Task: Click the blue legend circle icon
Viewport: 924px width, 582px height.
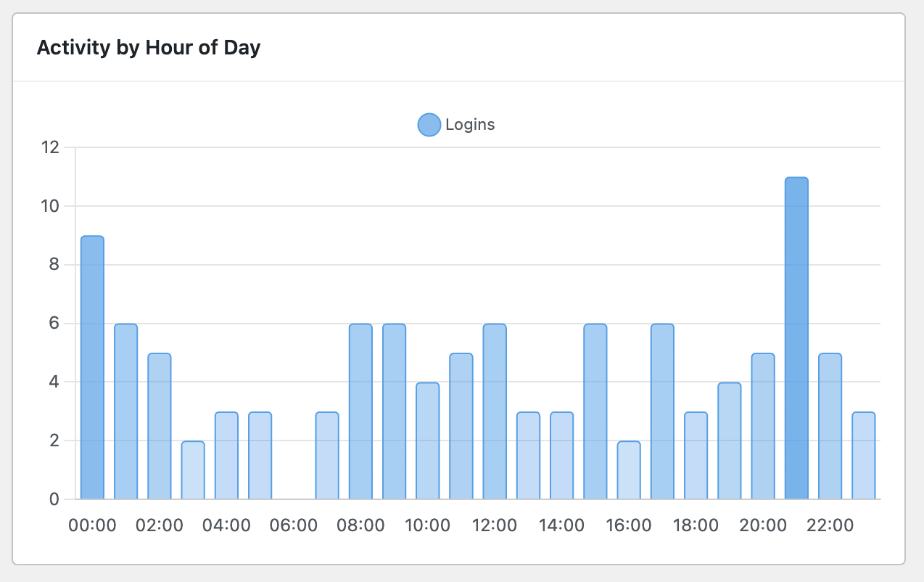Action: (428, 124)
